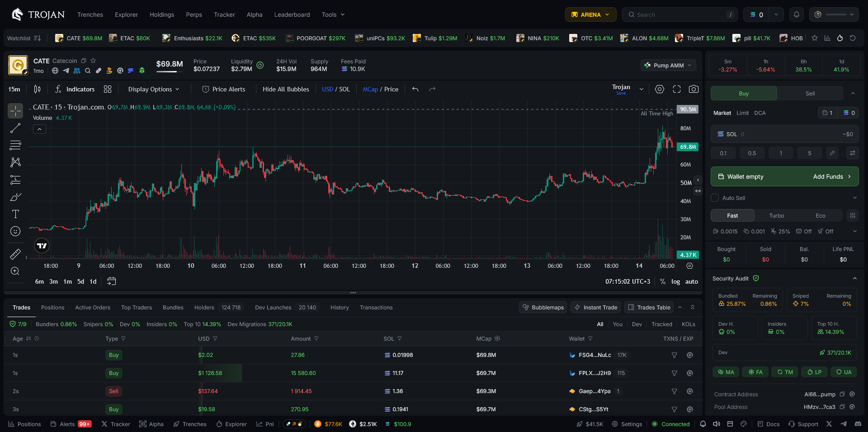The width and height of the screenshot is (868, 432).
Task: Open the Trenches page in top navigation
Action: click(90, 14)
